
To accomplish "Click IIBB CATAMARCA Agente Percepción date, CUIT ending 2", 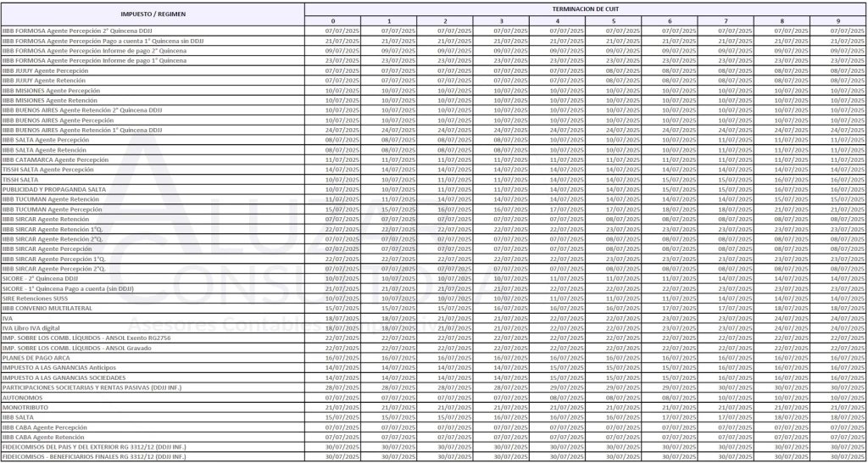I will (x=454, y=159).
